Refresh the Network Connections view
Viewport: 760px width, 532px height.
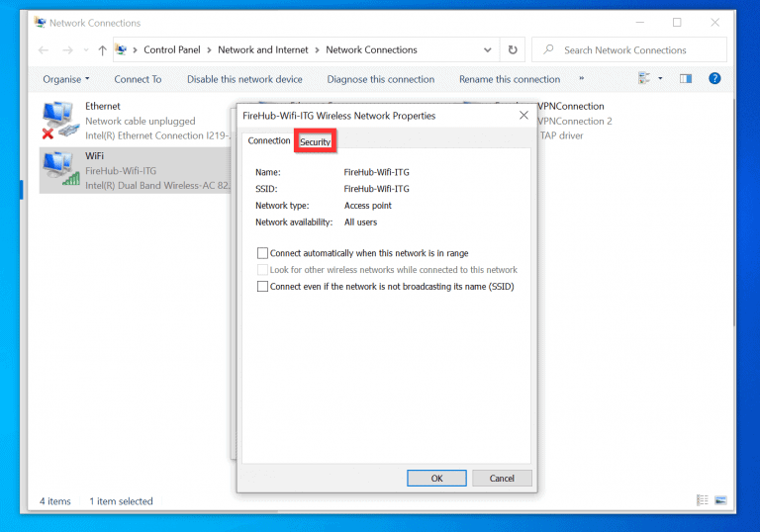(513, 49)
